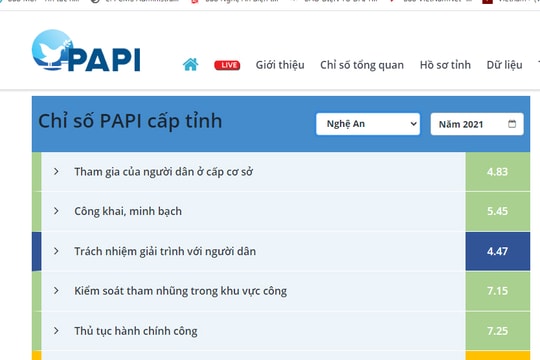Click the 4.83 score cell
This screenshot has height=360, width=540.
click(498, 172)
